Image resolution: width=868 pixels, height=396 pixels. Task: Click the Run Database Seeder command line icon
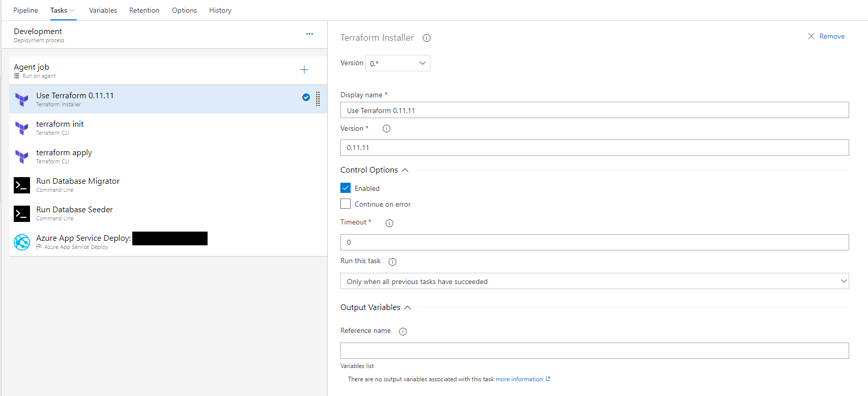point(22,214)
